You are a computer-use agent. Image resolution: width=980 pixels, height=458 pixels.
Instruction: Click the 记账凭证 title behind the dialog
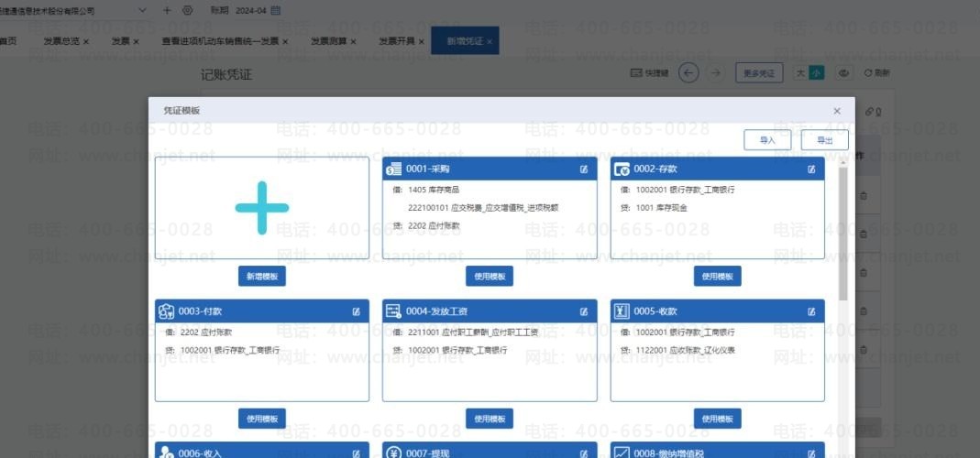[226, 74]
